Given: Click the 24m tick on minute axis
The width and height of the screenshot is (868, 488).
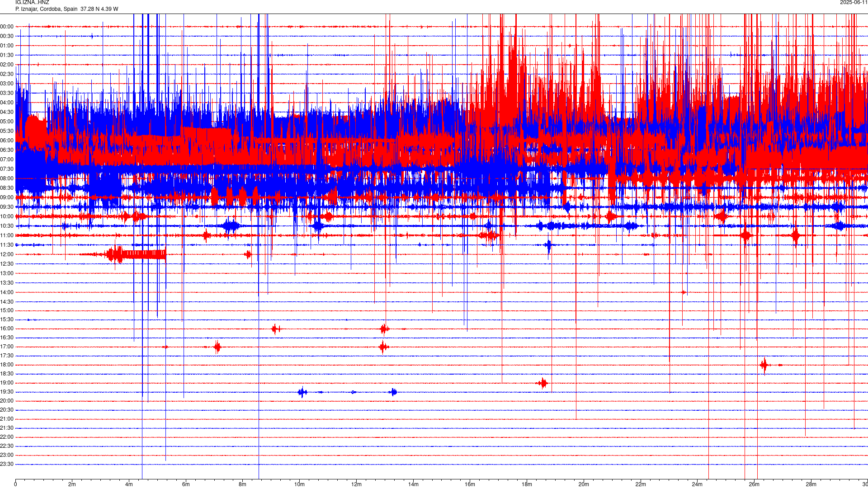Looking at the screenshot, I should [x=697, y=484].
